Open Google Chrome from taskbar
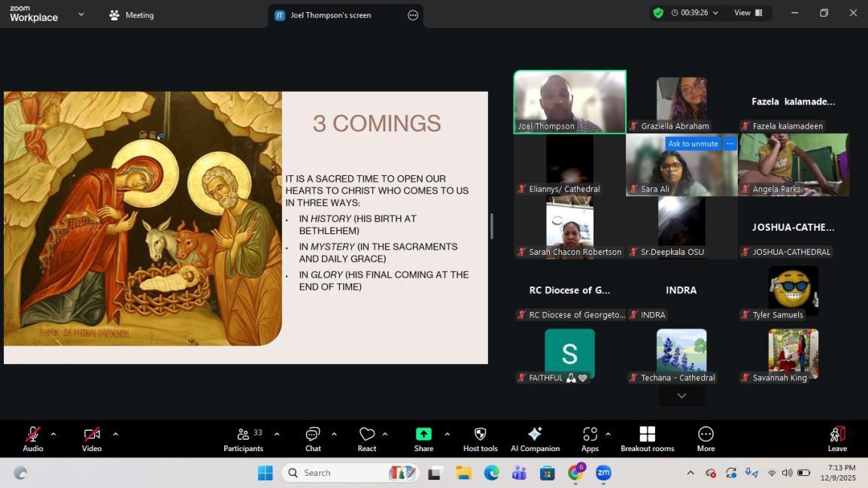The width and height of the screenshot is (868, 488). click(x=575, y=473)
